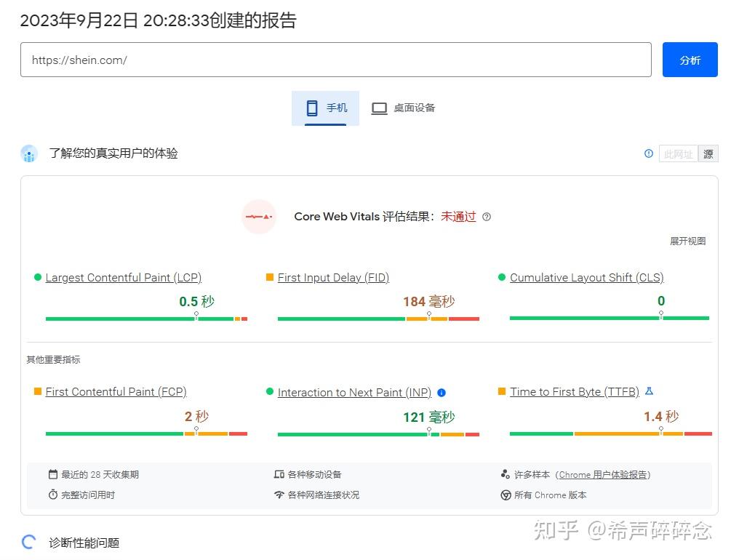Switch to the 手机 mobile tab
This screenshot has width=731, height=560.
pyautogui.click(x=326, y=108)
